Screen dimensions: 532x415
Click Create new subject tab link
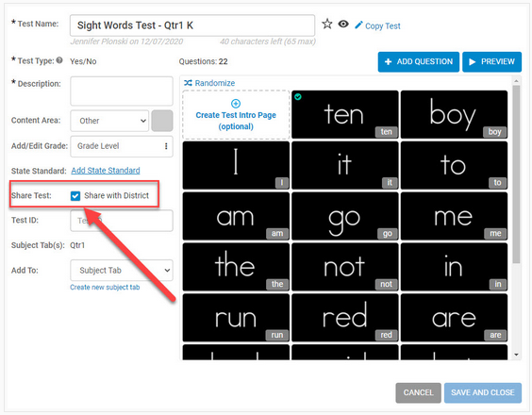pos(105,288)
